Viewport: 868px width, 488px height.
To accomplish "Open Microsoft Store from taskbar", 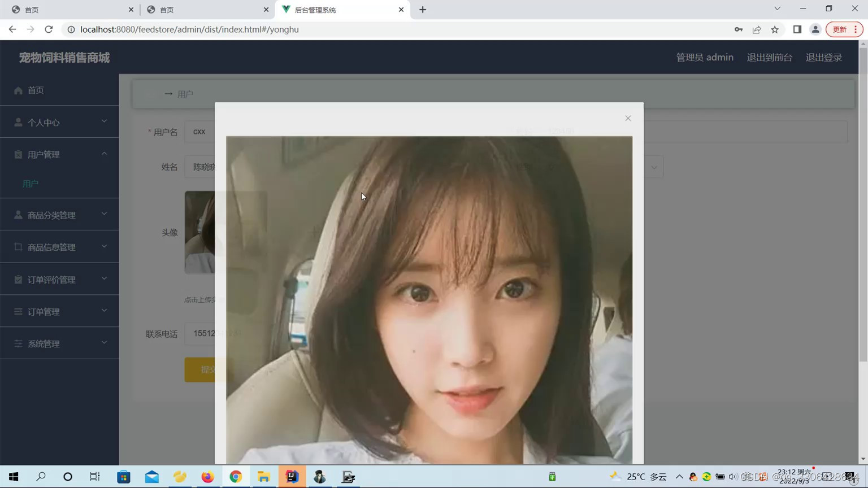I will (123, 477).
